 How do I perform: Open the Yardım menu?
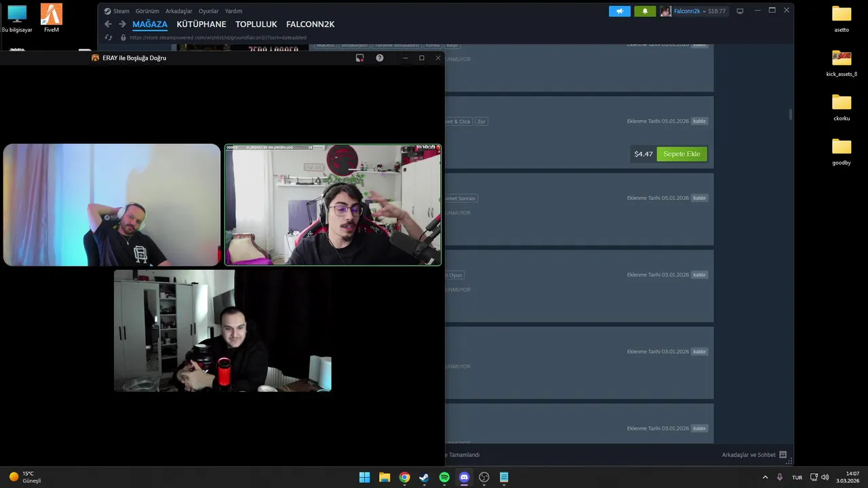click(233, 11)
